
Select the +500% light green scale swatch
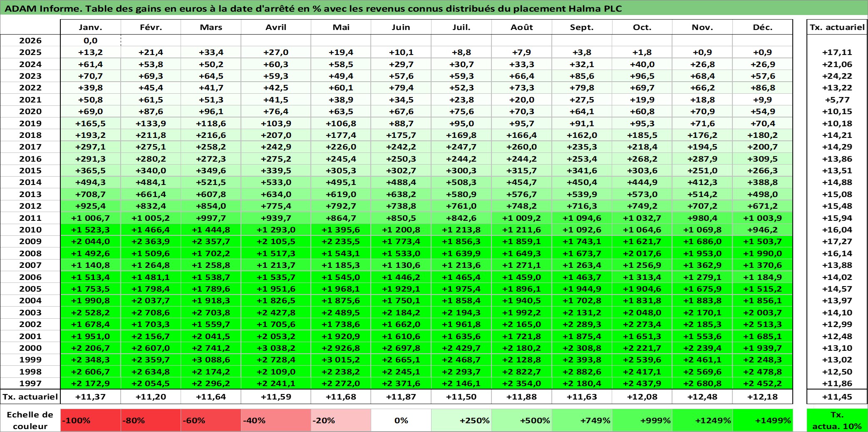pyautogui.click(x=522, y=420)
